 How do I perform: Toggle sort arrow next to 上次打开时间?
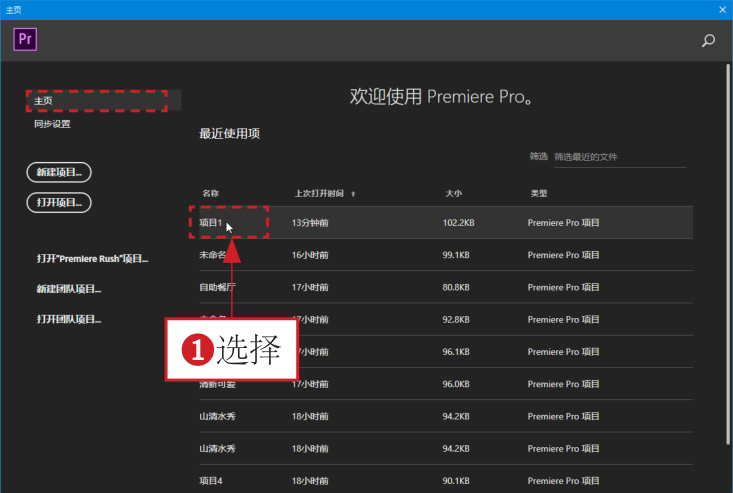[353, 194]
